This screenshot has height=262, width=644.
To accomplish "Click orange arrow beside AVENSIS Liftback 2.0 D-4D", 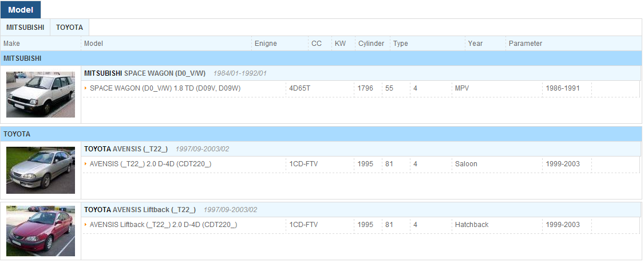I will click(x=86, y=225).
